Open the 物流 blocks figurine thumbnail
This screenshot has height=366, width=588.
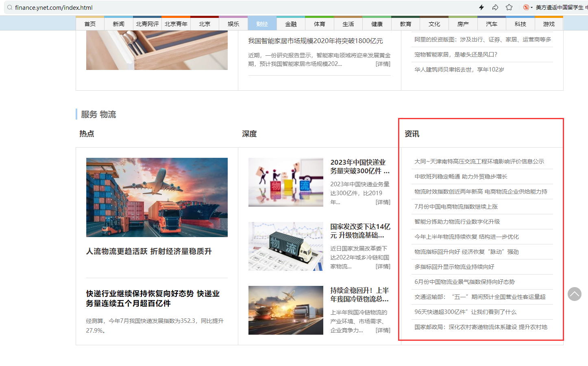coord(286,182)
